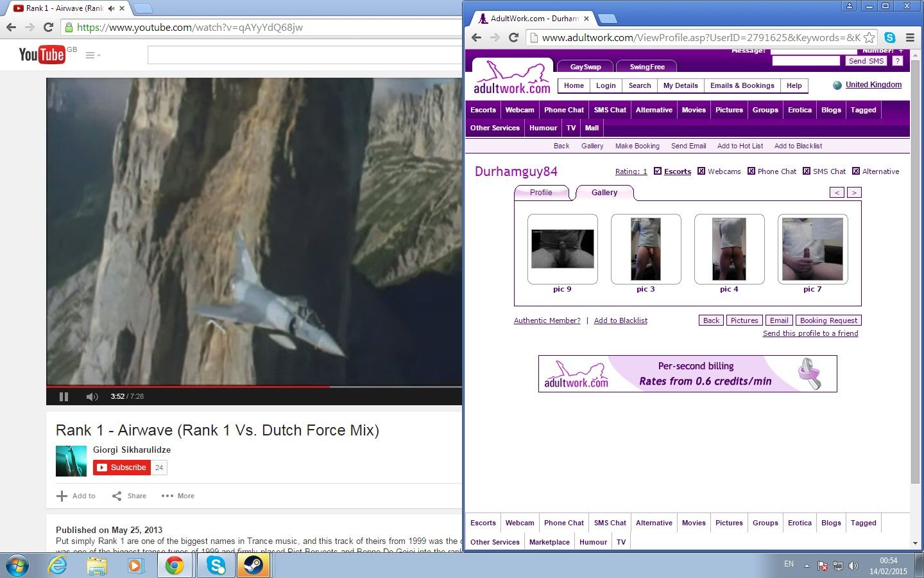Viewport: 924px width, 578px height.
Task: Click the per-second billing banner
Action: [x=688, y=374]
